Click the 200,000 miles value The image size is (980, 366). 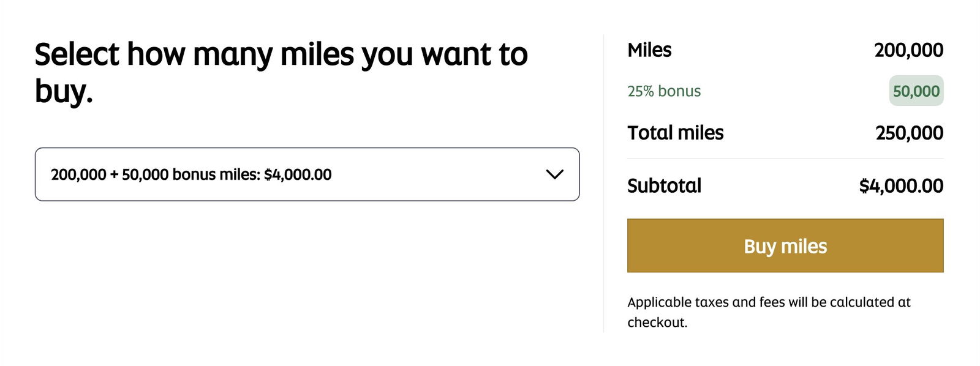[x=908, y=50]
